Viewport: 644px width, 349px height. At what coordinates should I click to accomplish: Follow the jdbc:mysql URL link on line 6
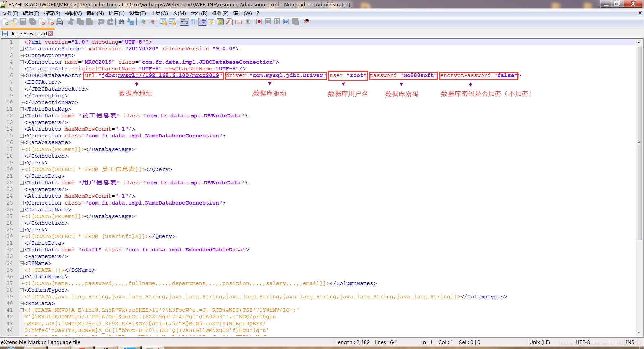160,75
